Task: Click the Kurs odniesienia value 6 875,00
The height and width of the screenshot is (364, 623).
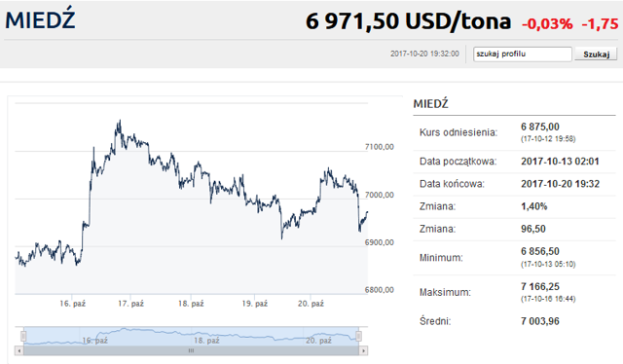Action: (540, 127)
